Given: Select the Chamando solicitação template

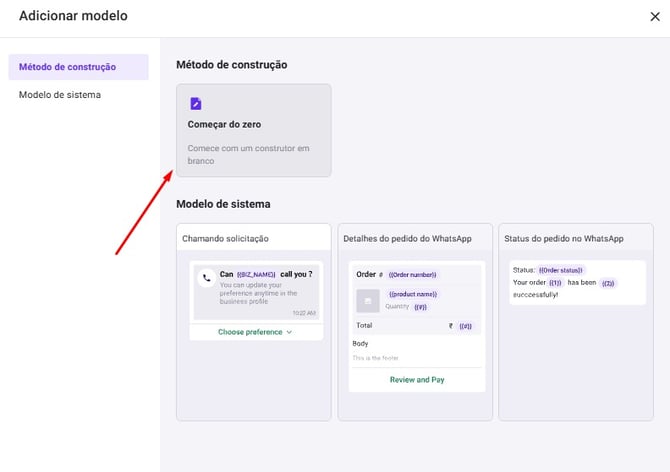Looking at the screenshot, I should (254, 238).
